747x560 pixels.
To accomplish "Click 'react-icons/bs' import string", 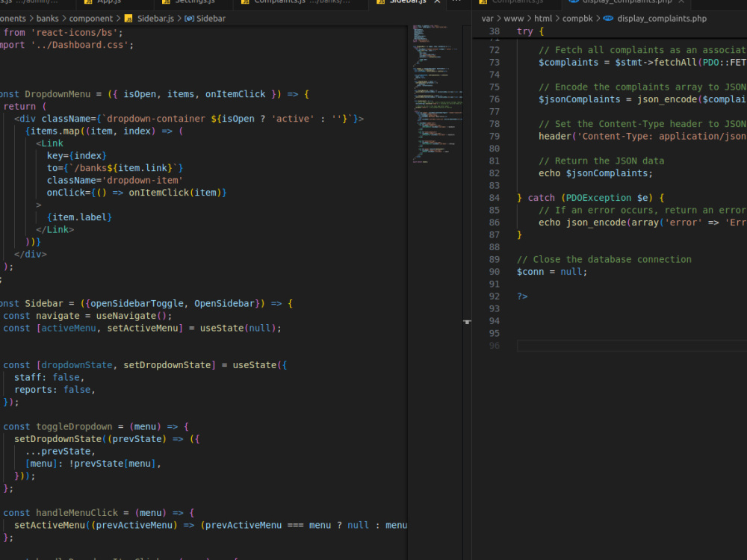I will coord(74,32).
